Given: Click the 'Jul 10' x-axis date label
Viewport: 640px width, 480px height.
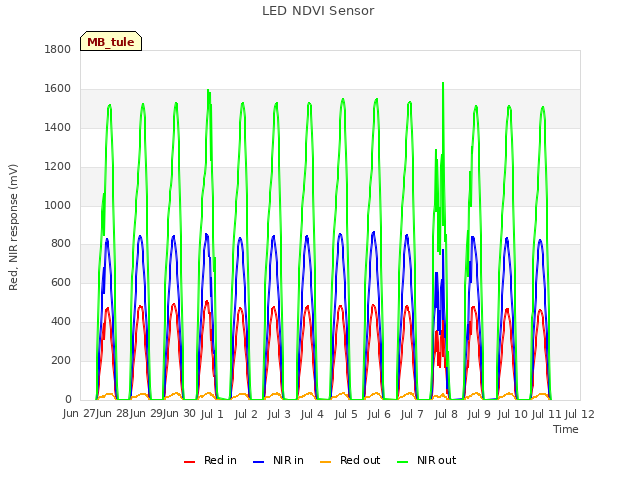Looking at the screenshot, I should [x=513, y=414].
